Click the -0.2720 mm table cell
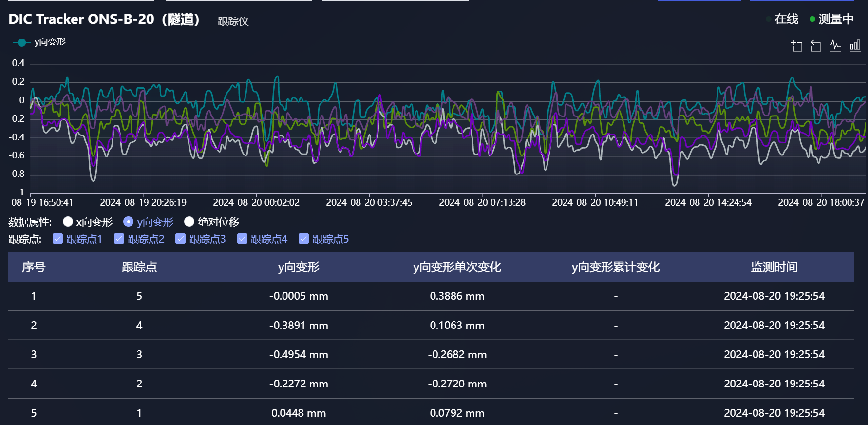 [457, 384]
